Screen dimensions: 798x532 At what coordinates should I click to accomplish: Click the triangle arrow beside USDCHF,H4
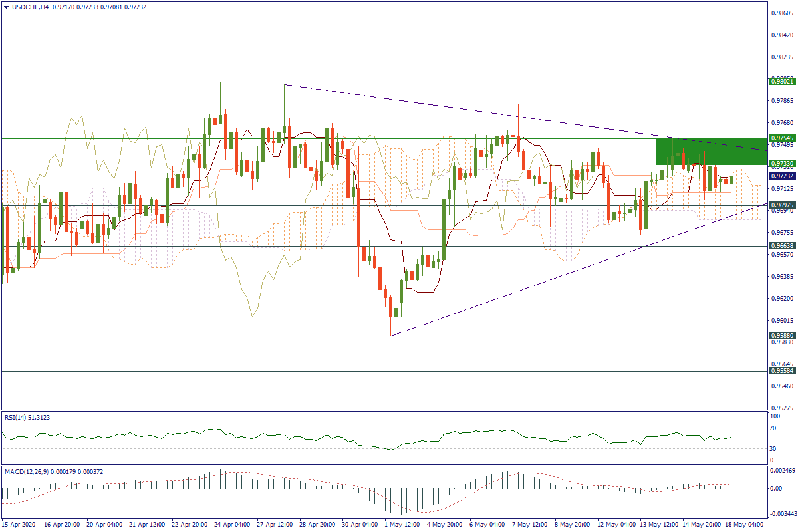pos(6,7)
